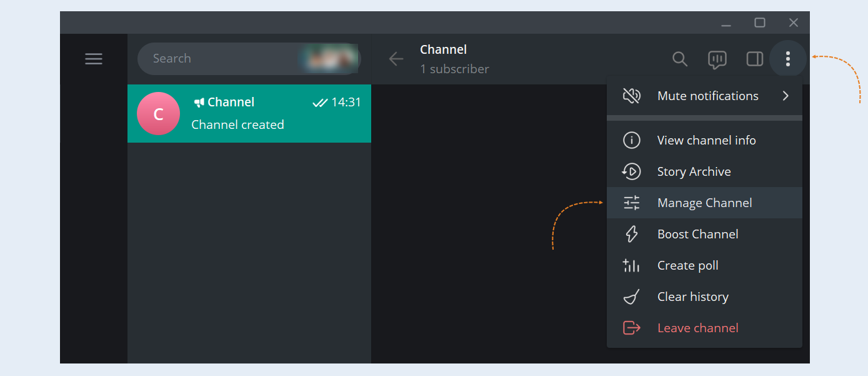Click the Search input field
Image resolution: width=868 pixels, height=376 pixels.
(249, 59)
